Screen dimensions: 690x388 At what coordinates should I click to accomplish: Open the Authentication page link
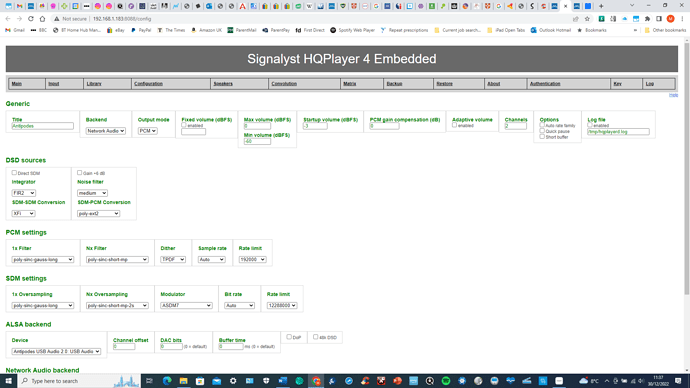[545, 84]
